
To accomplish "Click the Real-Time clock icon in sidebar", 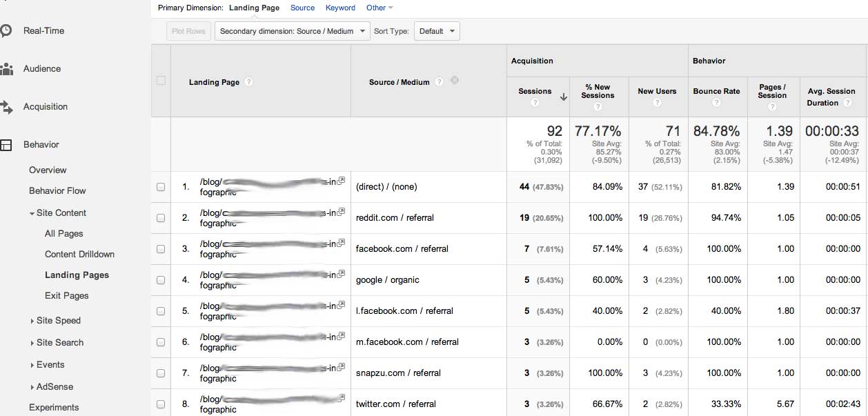I will click(6, 31).
